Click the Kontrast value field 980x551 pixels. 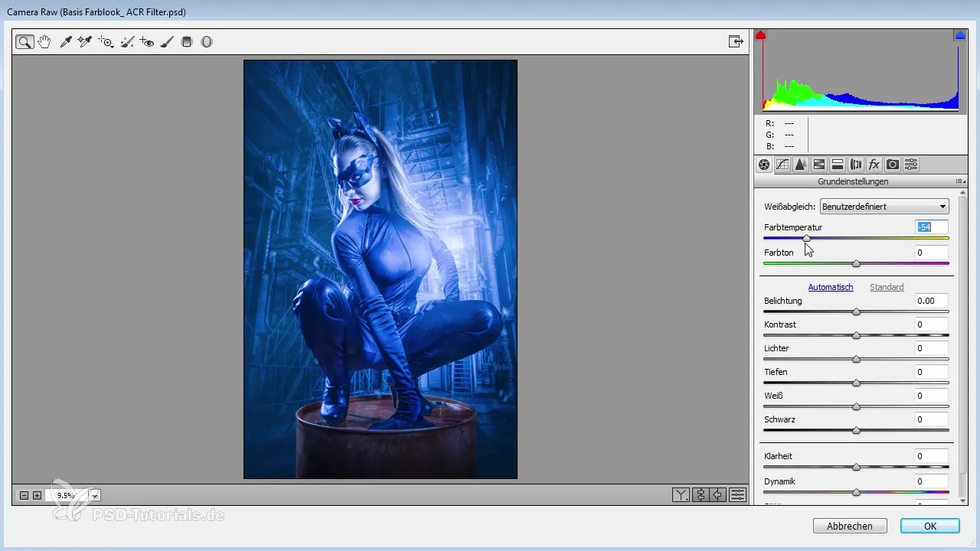click(932, 324)
